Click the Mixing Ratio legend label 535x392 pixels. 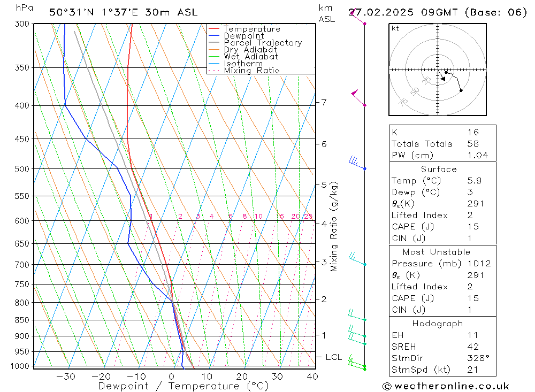(x=251, y=71)
